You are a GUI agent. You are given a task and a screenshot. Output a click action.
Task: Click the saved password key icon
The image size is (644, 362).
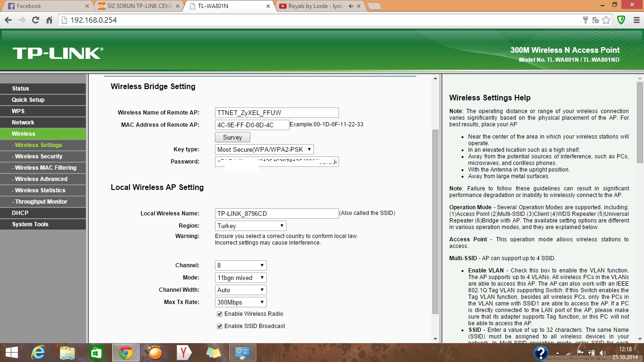point(586,20)
